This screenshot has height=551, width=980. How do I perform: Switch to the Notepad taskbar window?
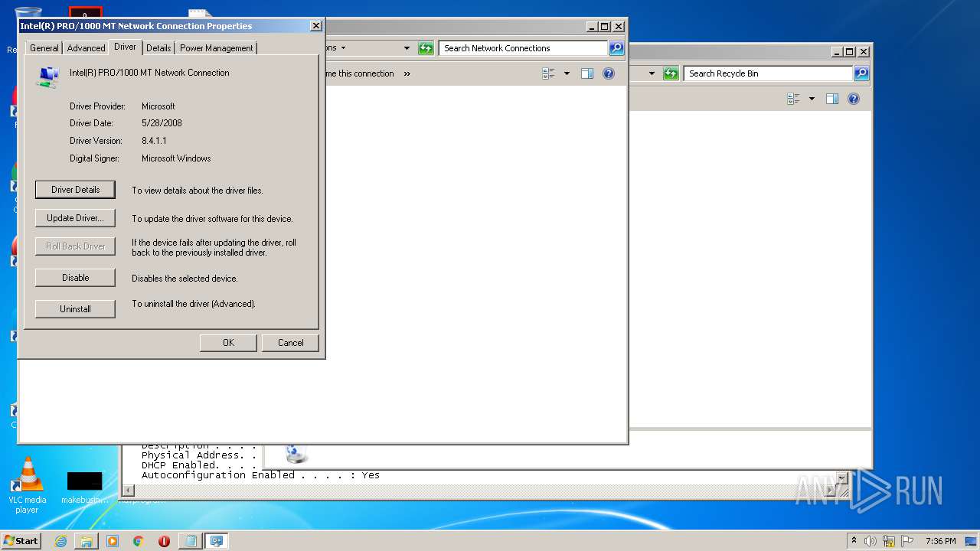(190, 541)
